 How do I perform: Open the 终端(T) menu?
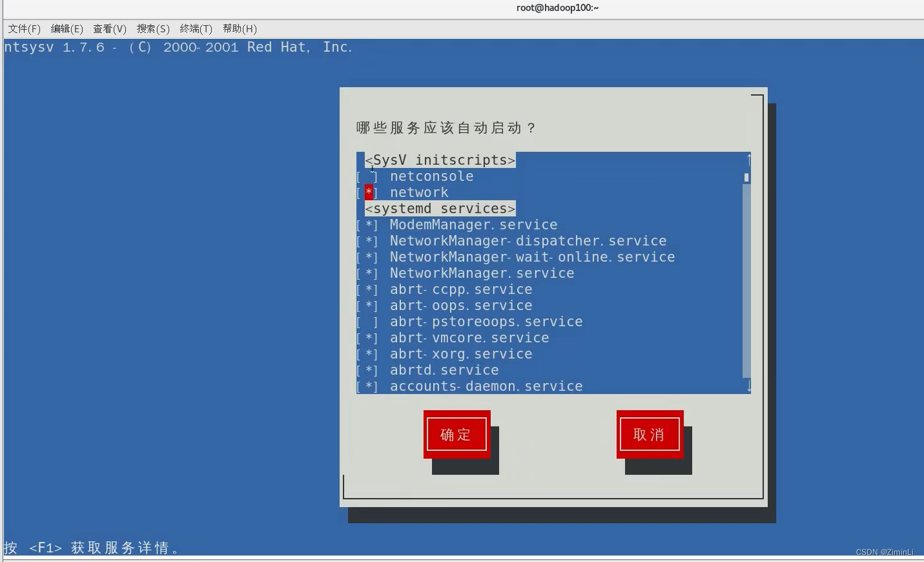196,29
